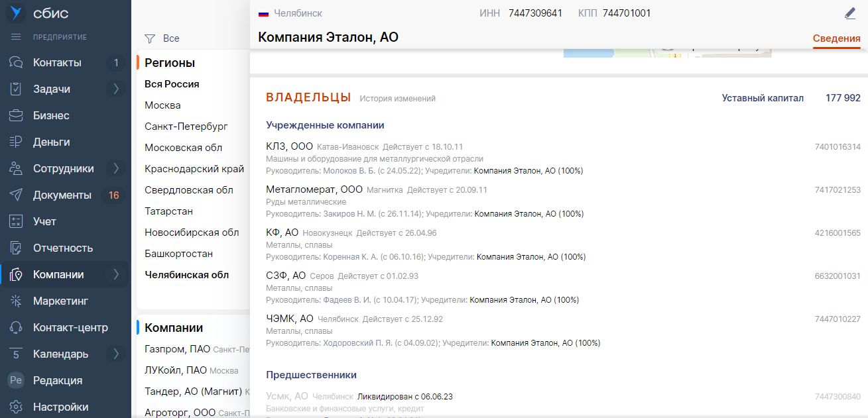Expand the Календарь submenu chevron
868x418 pixels.
pyautogui.click(x=116, y=354)
